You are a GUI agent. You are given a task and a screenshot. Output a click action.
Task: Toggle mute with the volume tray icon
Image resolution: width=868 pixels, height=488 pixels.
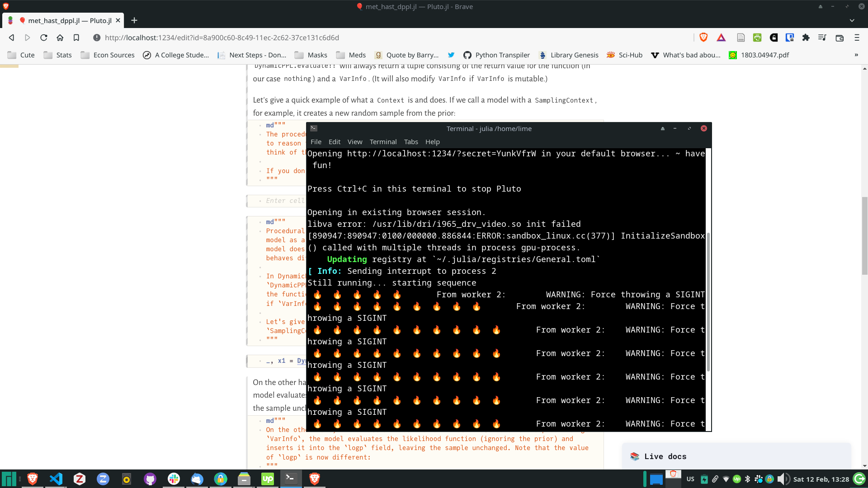[782, 479]
